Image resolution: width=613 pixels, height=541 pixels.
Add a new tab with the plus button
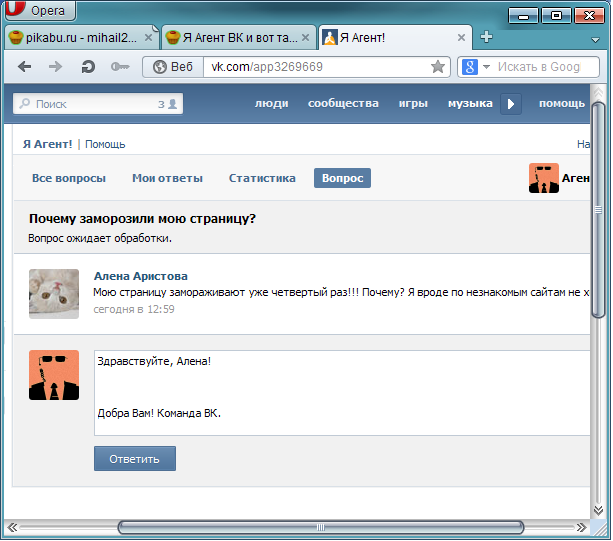coord(486,37)
